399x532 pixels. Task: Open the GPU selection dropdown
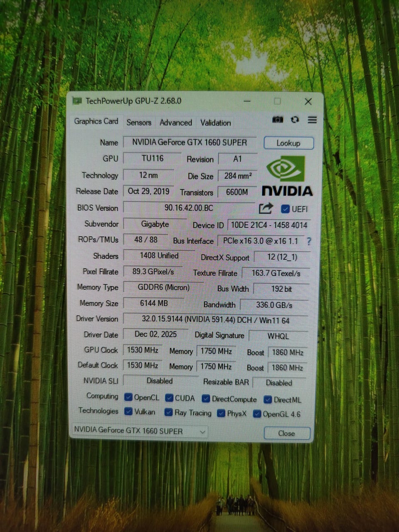coord(140,431)
